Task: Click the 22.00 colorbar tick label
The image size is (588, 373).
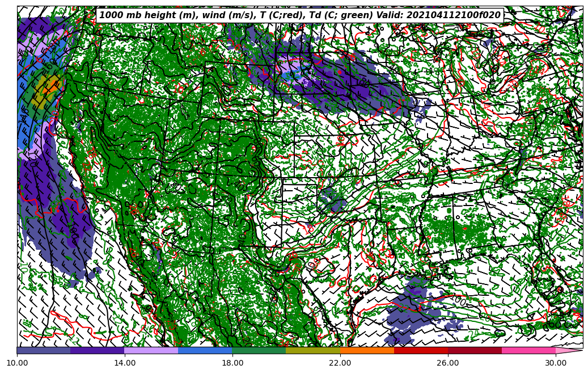Action: point(340,362)
